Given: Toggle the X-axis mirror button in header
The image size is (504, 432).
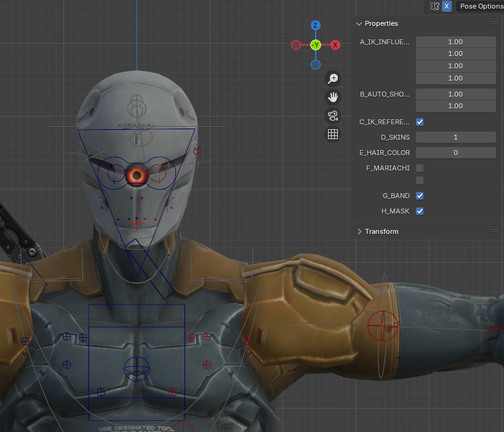Looking at the screenshot, I should [x=447, y=6].
